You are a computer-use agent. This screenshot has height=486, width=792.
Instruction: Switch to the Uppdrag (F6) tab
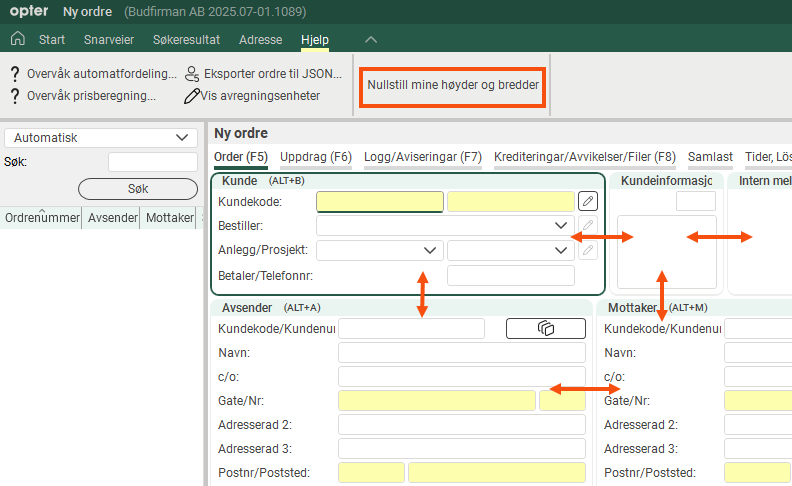316,157
